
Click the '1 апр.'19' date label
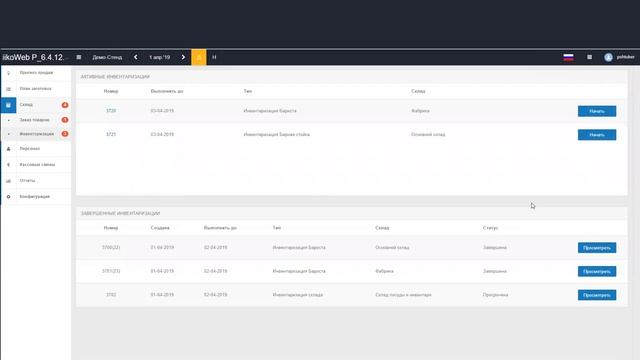tap(160, 57)
